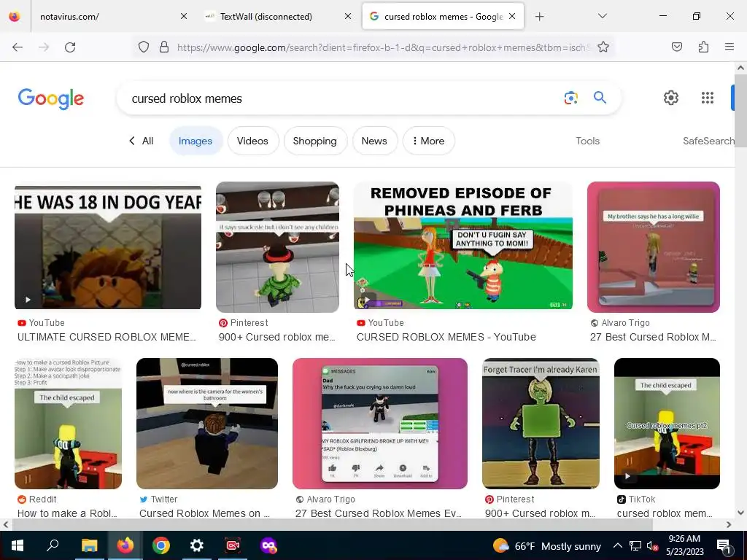Open the TikTok 'Cursed roblox memes pt2' image
Image resolution: width=747 pixels, height=560 pixels.
667,424
